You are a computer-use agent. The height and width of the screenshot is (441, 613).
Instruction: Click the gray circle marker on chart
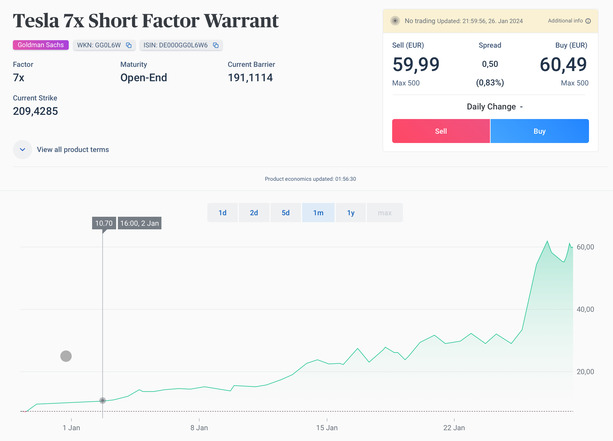66,356
